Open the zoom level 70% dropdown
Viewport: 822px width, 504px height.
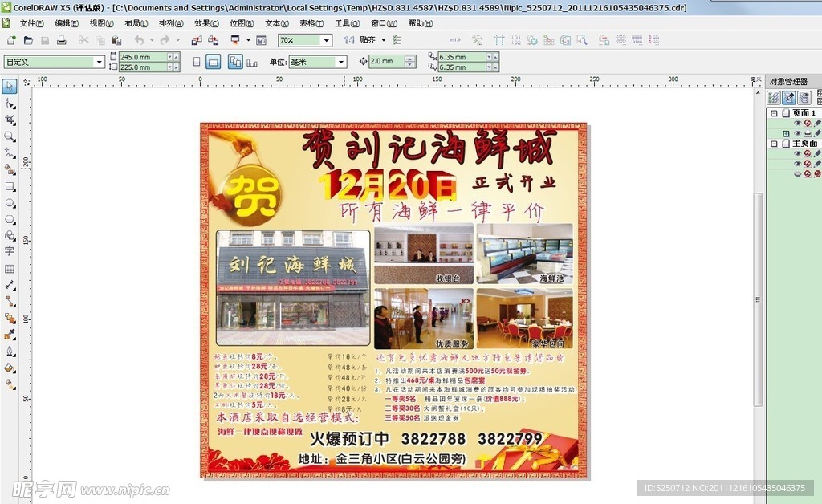coord(327,40)
